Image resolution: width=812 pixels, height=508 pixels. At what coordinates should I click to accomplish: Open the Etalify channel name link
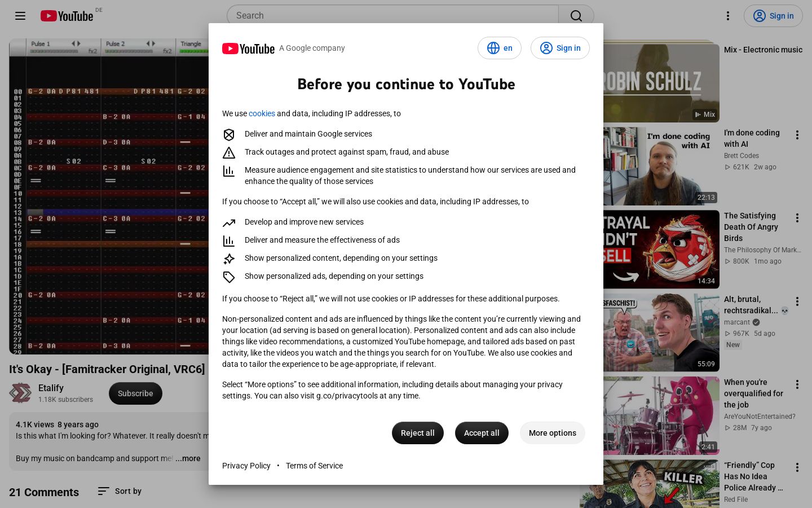tap(51, 388)
